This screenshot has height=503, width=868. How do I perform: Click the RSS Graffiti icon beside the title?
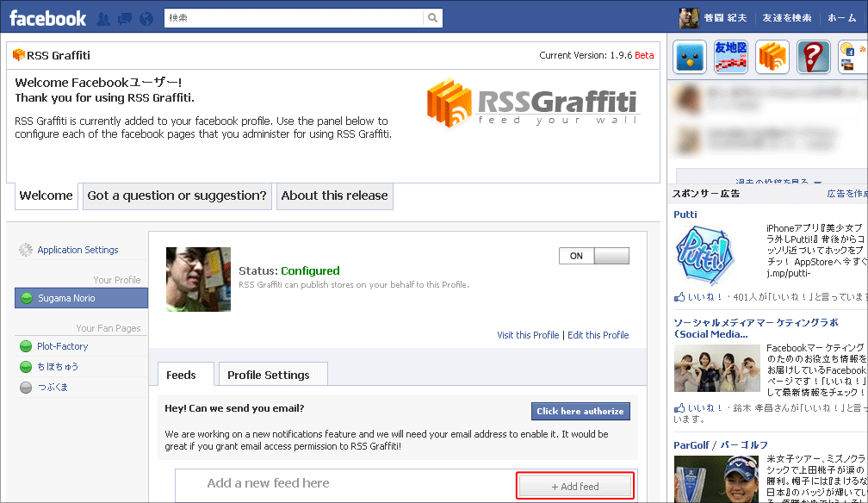[x=19, y=55]
